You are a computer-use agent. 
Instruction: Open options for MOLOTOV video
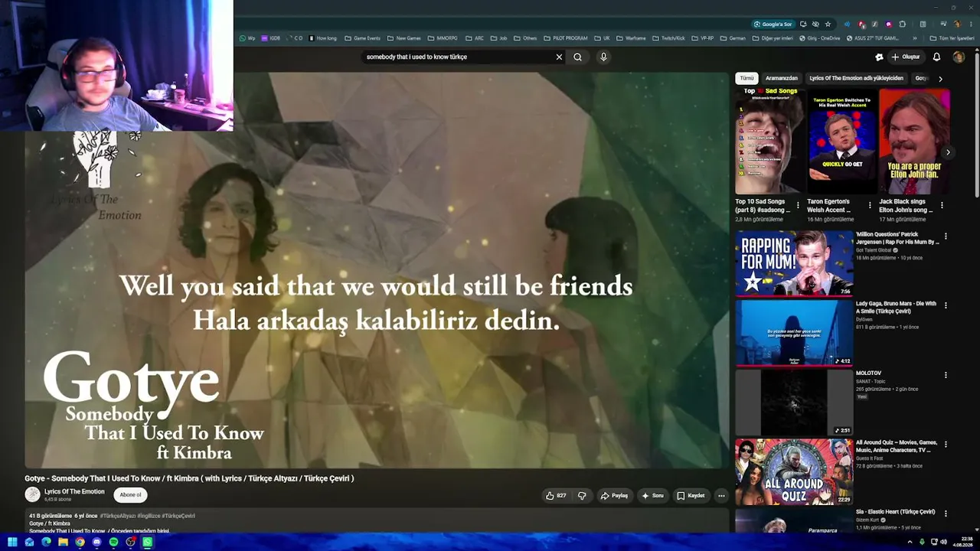coord(946,375)
